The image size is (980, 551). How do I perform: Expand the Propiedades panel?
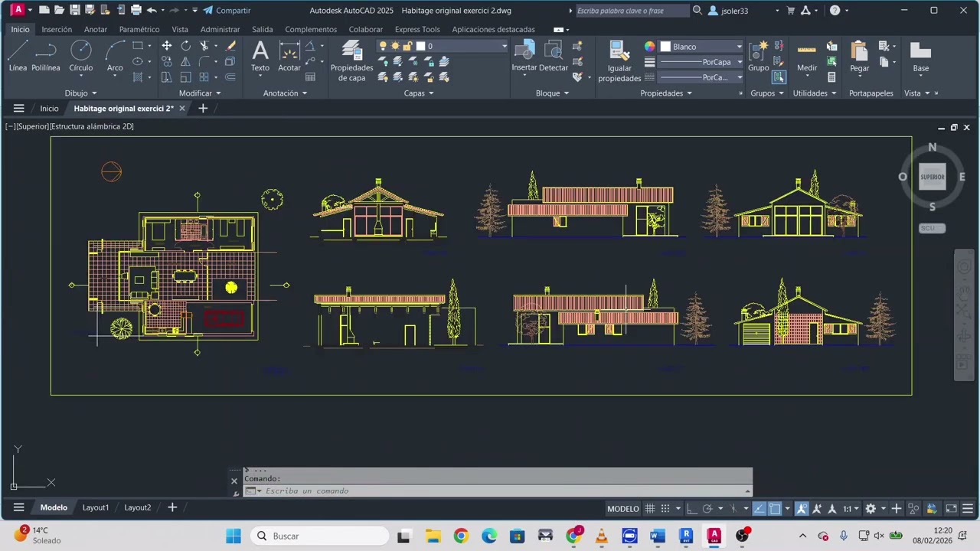point(666,93)
